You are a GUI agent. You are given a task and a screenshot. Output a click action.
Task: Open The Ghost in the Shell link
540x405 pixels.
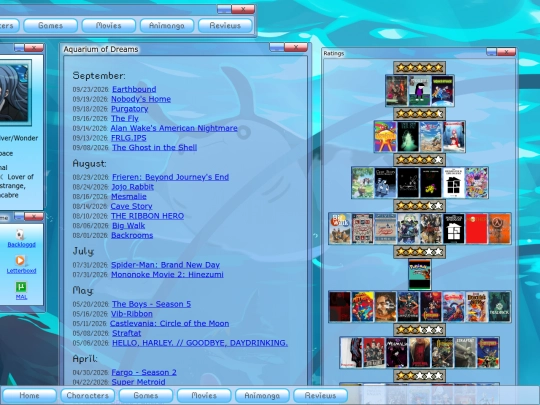(x=155, y=147)
